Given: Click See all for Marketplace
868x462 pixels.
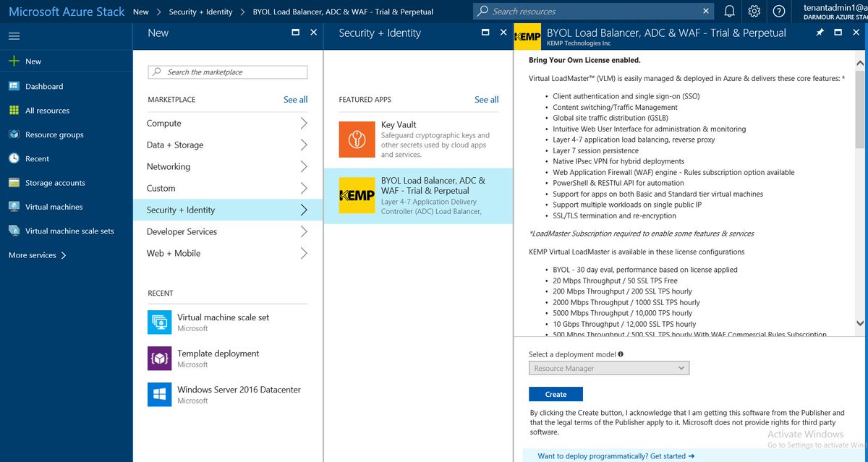Looking at the screenshot, I should tap(295, 100).
